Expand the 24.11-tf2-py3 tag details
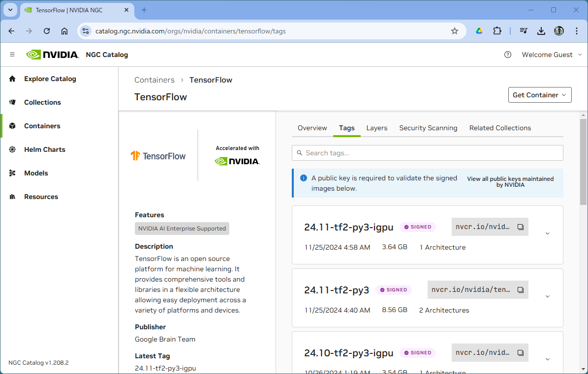The image size is (588, 374). (548, 297)
